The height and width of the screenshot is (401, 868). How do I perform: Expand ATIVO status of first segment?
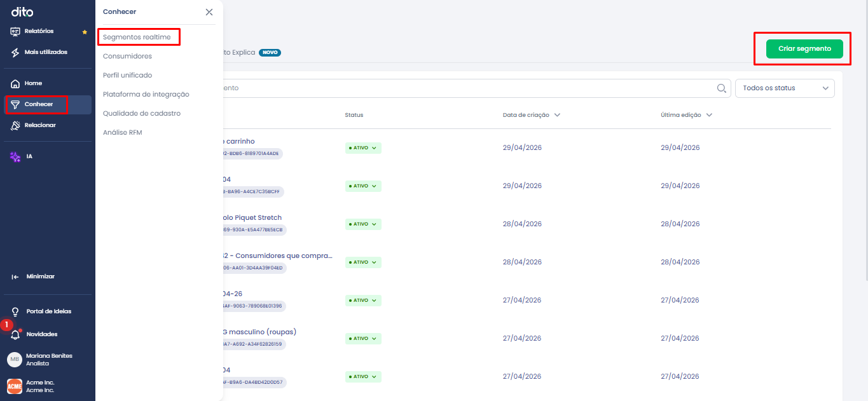point(363,147)
